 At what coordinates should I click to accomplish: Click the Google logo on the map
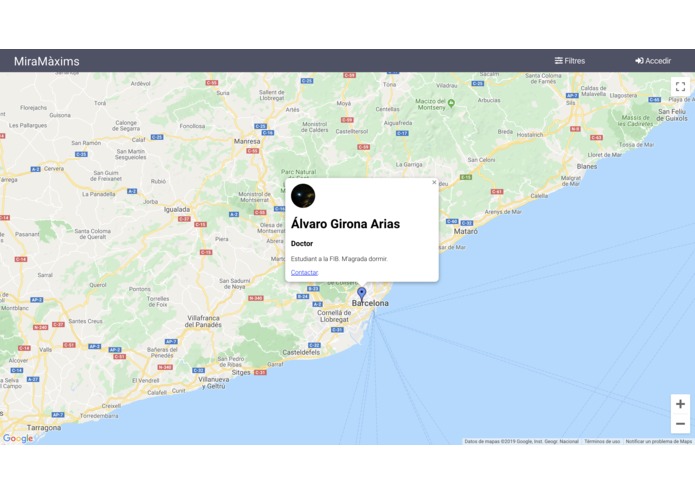click(18, 438)
